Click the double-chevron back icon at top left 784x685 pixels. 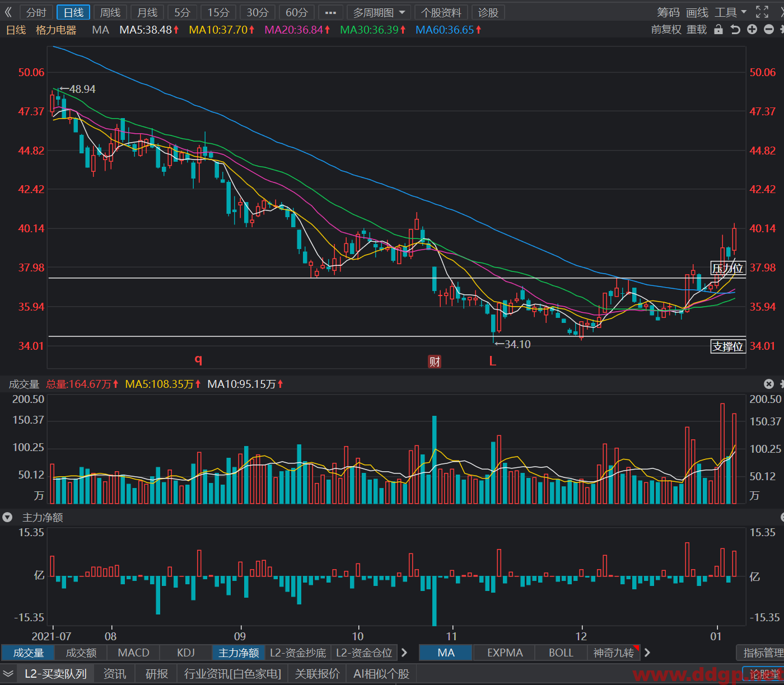point(8,12)
